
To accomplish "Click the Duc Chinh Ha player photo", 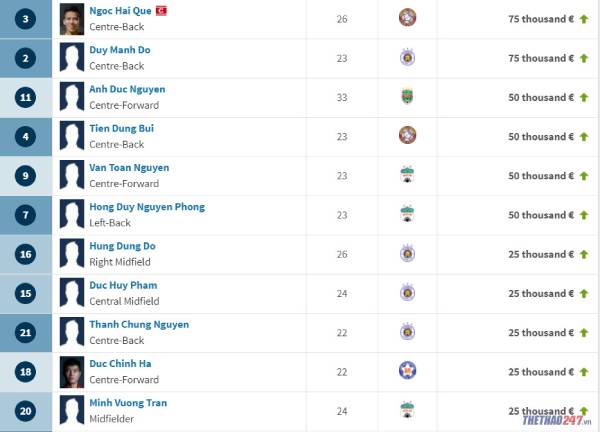I will [x=72, y=372].
